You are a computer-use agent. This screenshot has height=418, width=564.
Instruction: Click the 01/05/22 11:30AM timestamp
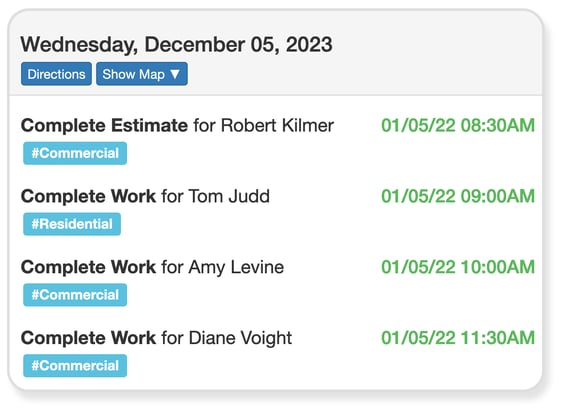coord(458,338)
